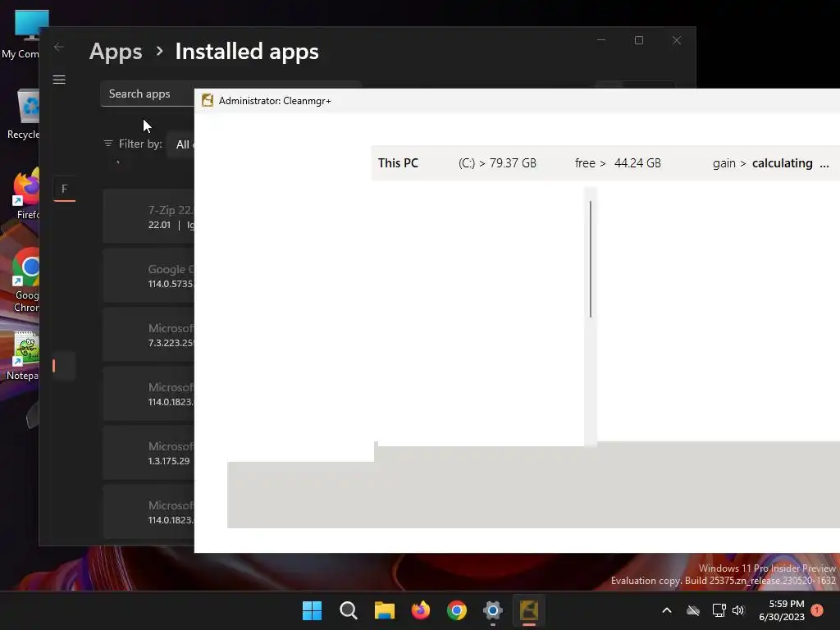This screenshot has width=840, height=630.
Task: Open the OneDrive cloud tray icon
Action: (693, 610)
